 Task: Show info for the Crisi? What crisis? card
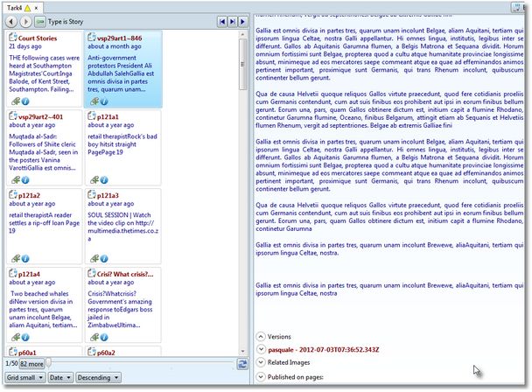(104, 338)
